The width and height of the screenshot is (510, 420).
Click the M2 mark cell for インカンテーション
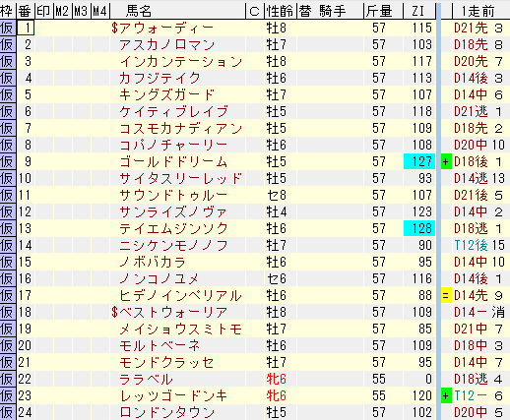pyautogui.click(x=63, y=61)
